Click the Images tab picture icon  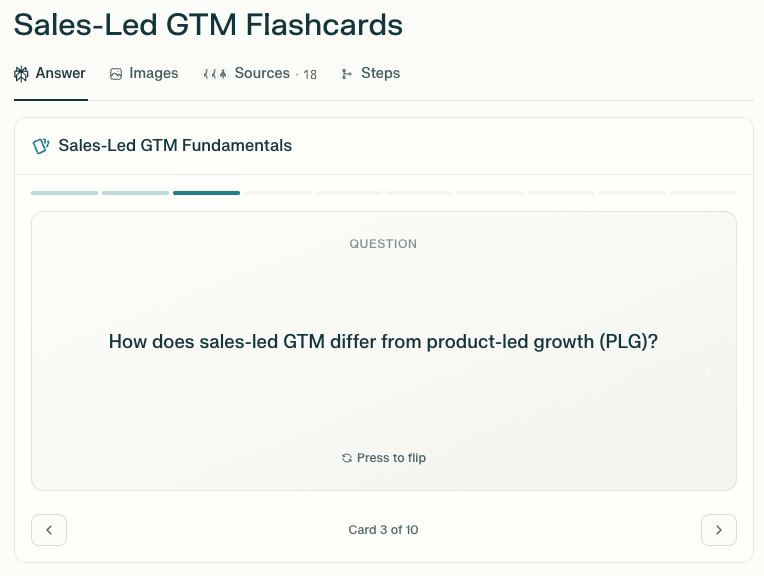[116, 74]
